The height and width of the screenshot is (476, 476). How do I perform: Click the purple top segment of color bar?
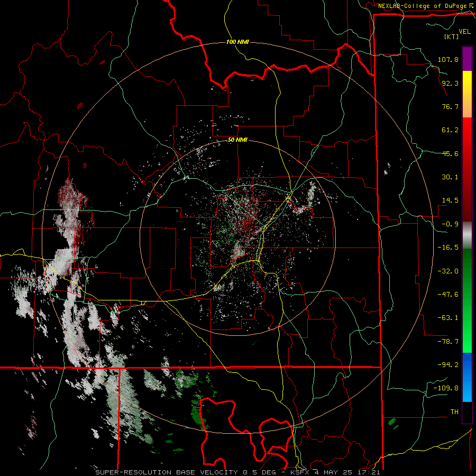pos(467,59)
